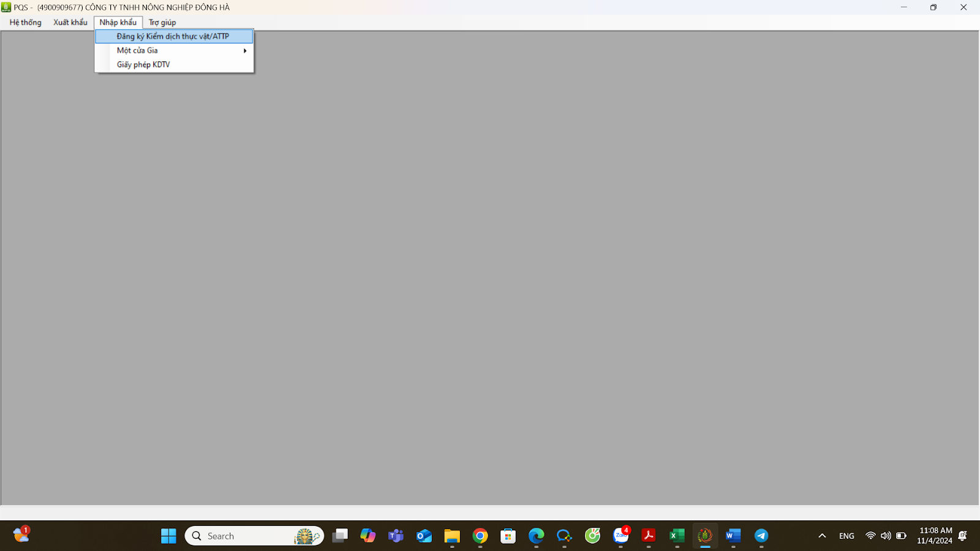Open Google Chrome from the taskbar
This screenshot has height=551, width=980.
click(480, 536)
